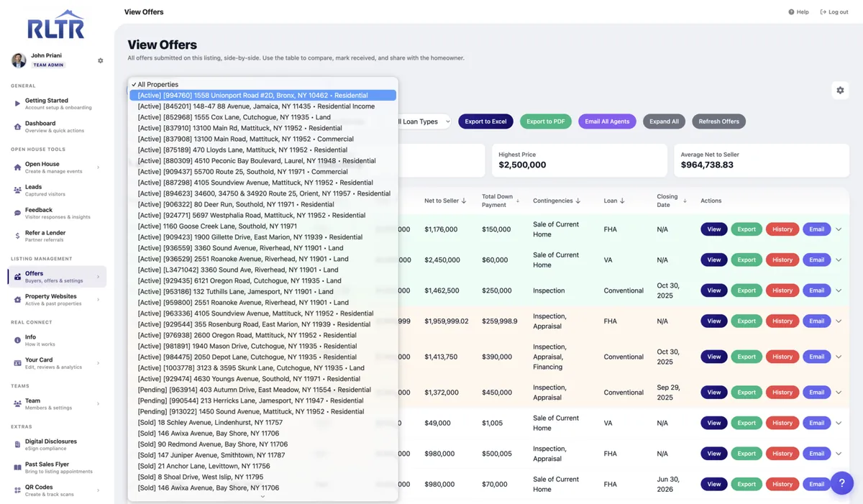This screenshot has height=504, width=863.
Task: Select sold 8 Shoal Drive, West Islip
Action: click(262, 477)
